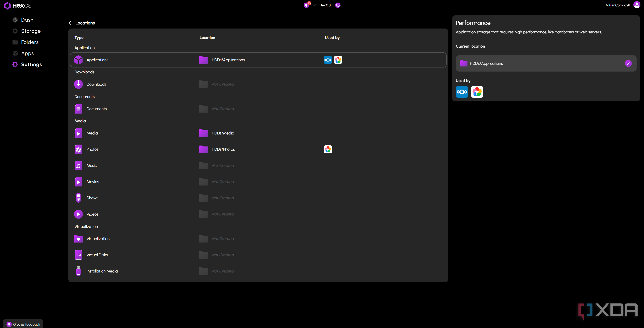Select the Downloads location row
Viewport: 644px width, 328px height.
click(x=258, y=84)
